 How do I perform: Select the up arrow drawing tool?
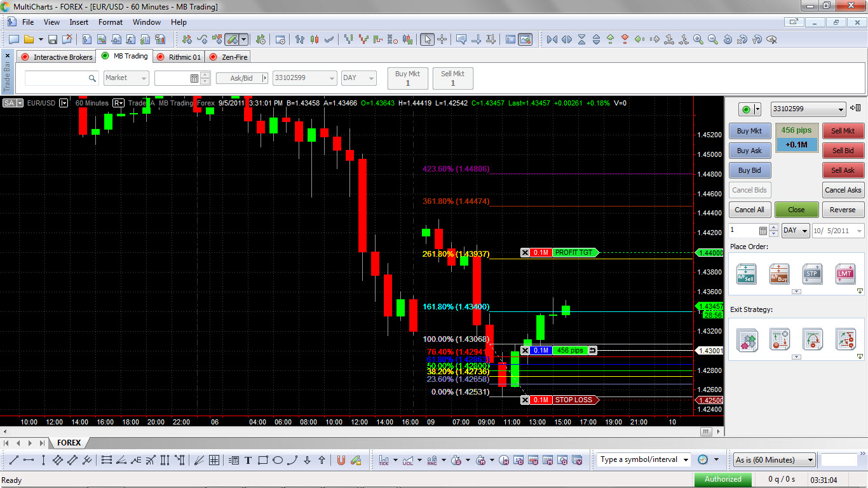[322, 460]
